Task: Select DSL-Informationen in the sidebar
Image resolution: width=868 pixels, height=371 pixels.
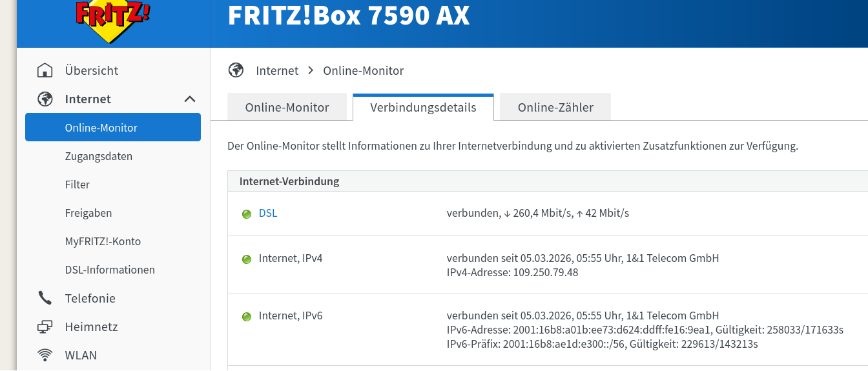Action: (110, 270)
